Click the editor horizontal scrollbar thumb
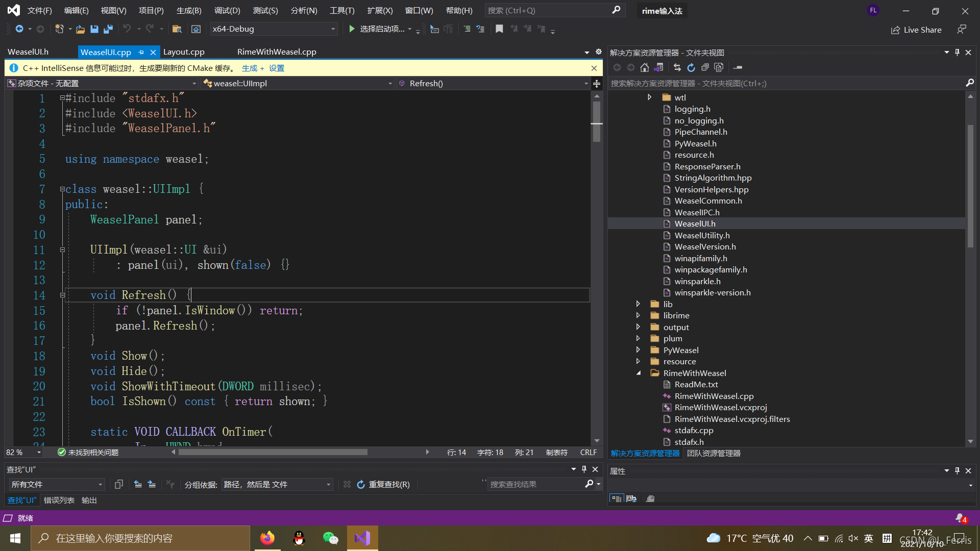Image resolution: width=980 pixels, height=551 pixels. 273,453
